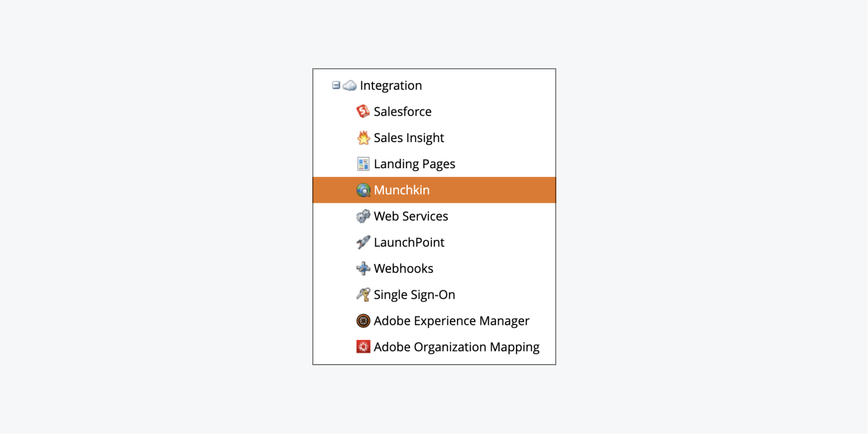
Task: Click the Webhooks icon
Action: [x=363, y=269]
